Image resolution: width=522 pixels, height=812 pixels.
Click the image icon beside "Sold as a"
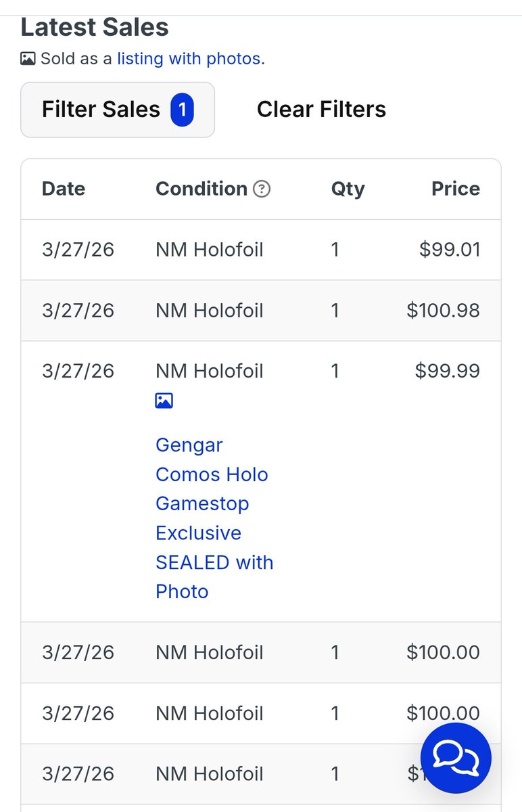pos(28,59)
